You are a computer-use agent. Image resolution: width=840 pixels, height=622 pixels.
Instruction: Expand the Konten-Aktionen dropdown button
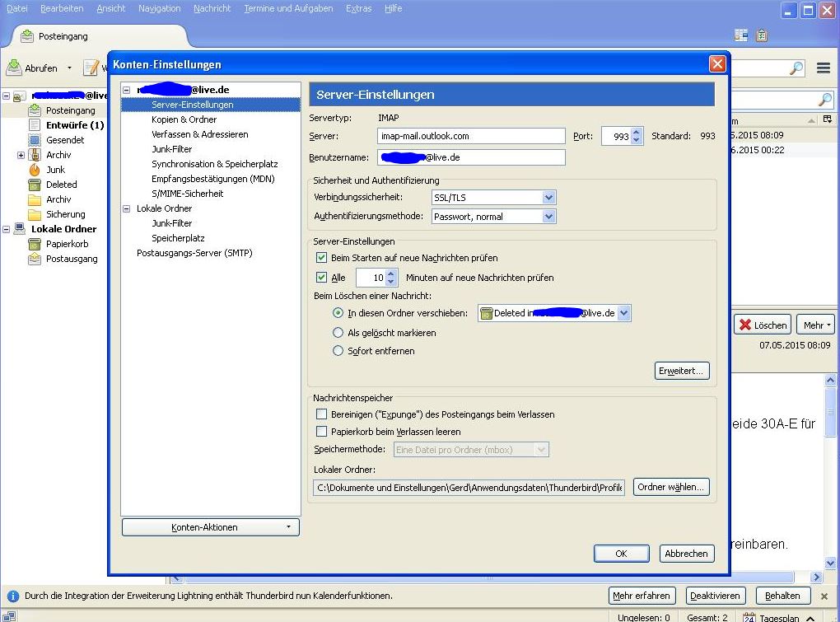click(211, 527)
